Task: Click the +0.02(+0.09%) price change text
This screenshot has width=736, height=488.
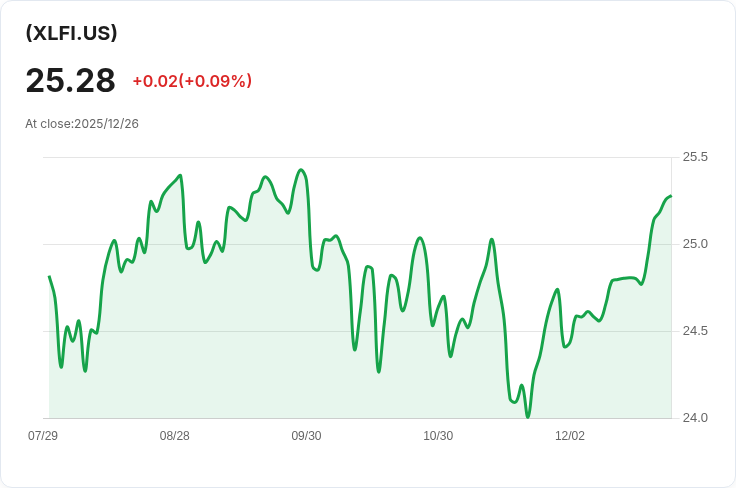Action: coord(192,81)
